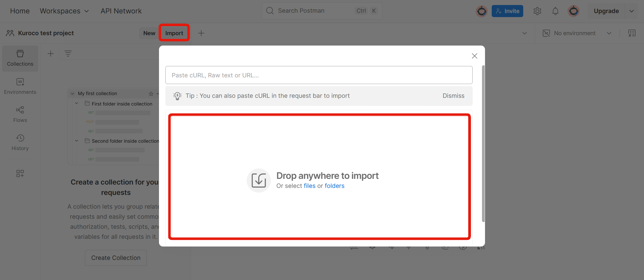Screen dimensions: 644x280
Task: Click the settings gear icon in header
Action: click(537, 11)
